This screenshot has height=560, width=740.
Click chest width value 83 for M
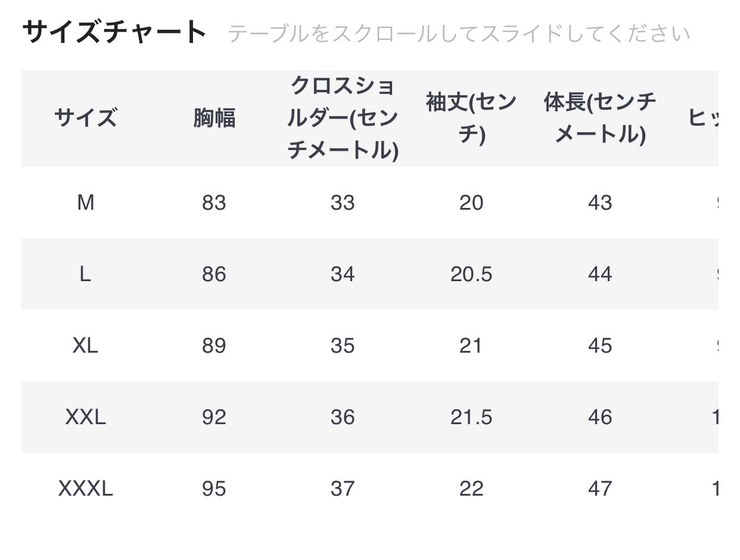click(x=214, y=203)
